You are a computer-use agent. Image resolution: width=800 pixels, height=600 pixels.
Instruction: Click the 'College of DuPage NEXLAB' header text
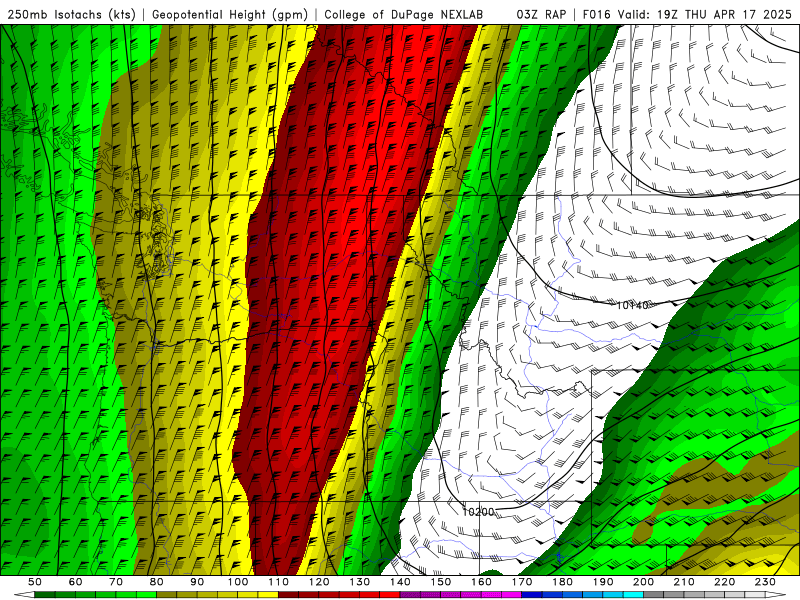404,14
